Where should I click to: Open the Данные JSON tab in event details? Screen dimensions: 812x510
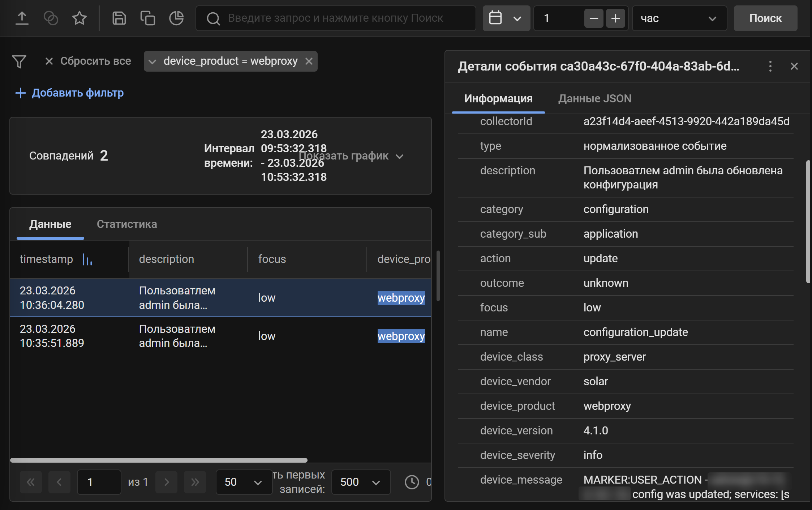(594, 98)
